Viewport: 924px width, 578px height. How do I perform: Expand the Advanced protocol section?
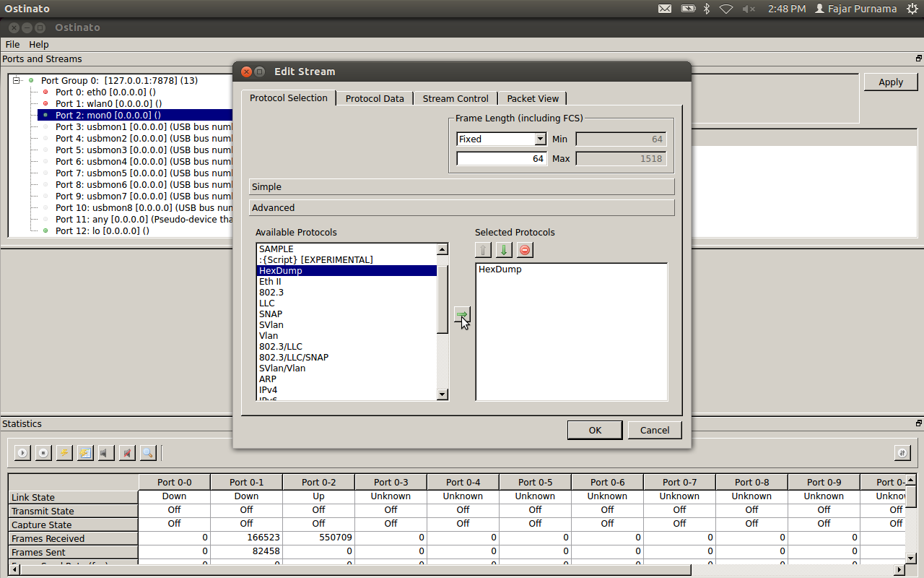(462, 207)
